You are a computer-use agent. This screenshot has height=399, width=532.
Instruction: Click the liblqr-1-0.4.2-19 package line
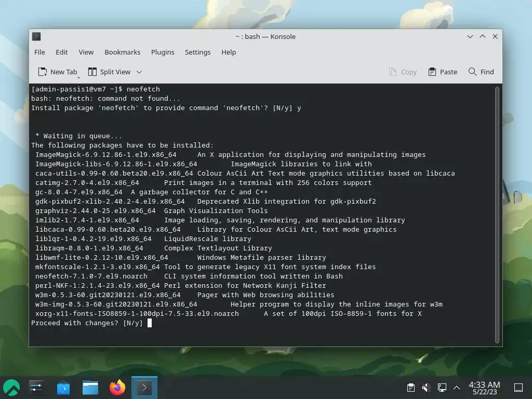[143, 239]
